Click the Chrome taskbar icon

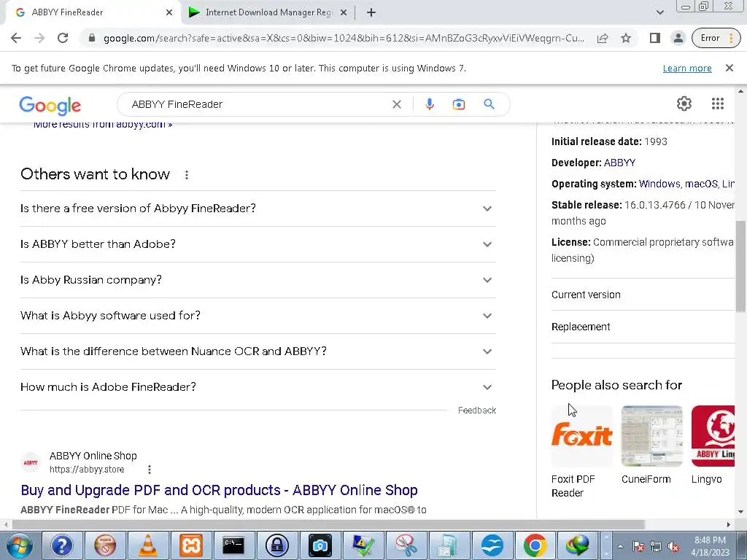click(535, 545)
